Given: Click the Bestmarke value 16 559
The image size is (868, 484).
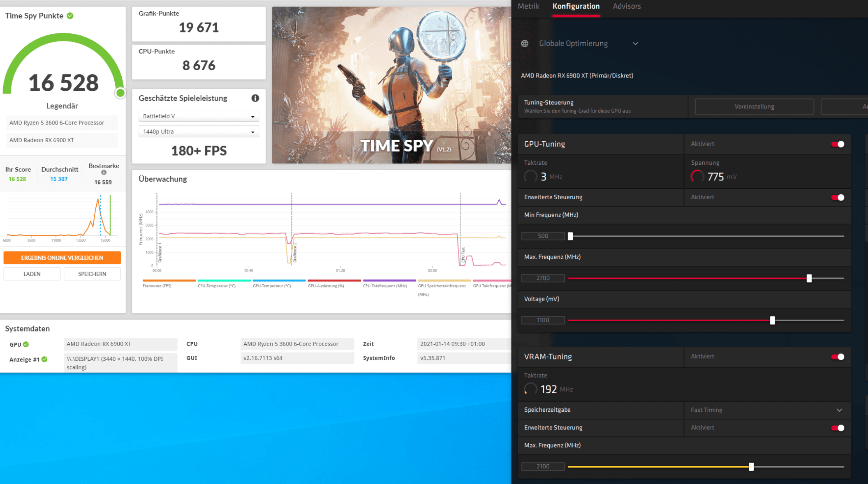Looking at the screenshot, I should click(x=103, y=182).
